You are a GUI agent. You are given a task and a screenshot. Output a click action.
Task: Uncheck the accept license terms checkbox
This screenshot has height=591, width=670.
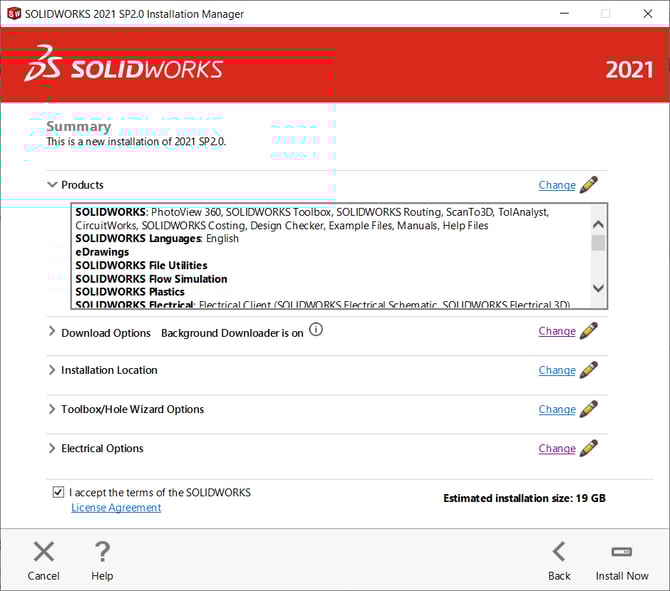(x=58, y=493)
